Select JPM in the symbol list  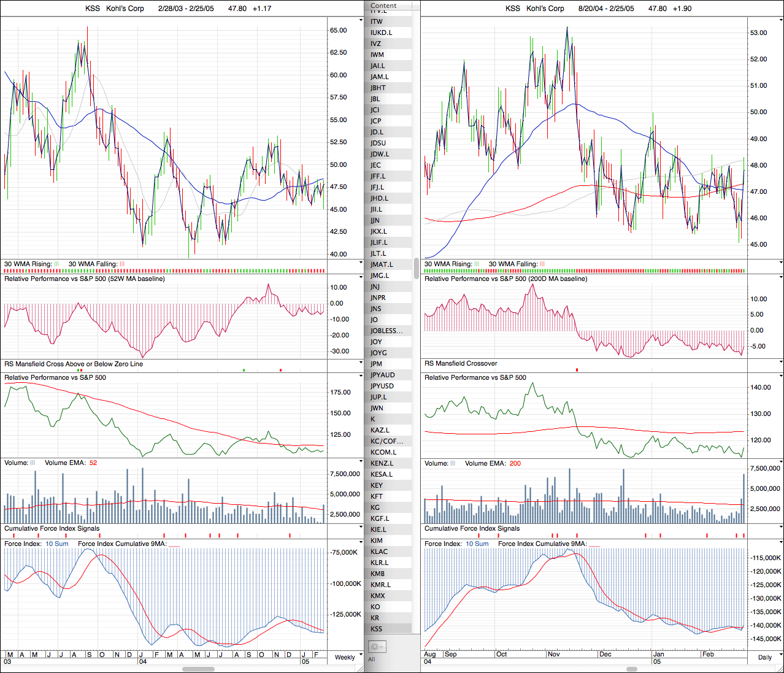(376, 364)
